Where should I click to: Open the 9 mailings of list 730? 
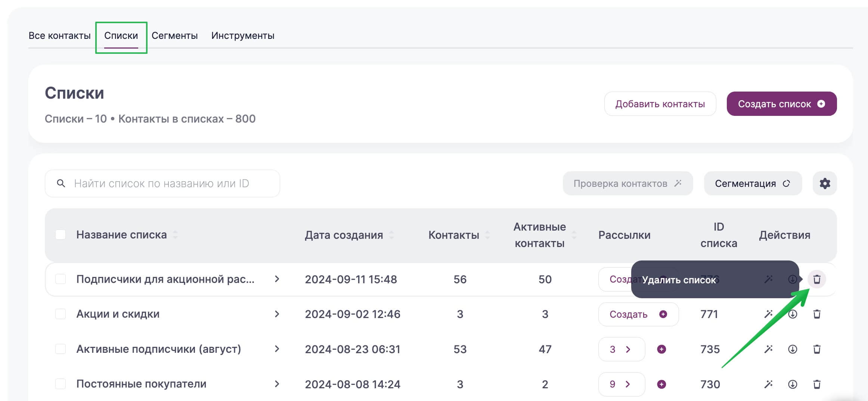pyautogui.click(x=621, y=384)
